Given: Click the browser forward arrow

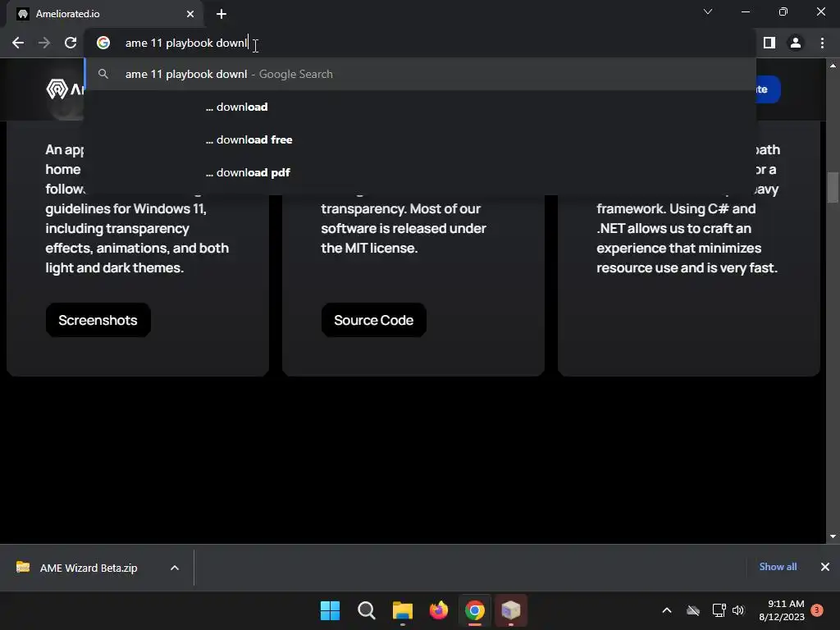Looking at the screenshot, I should (44, 43).
